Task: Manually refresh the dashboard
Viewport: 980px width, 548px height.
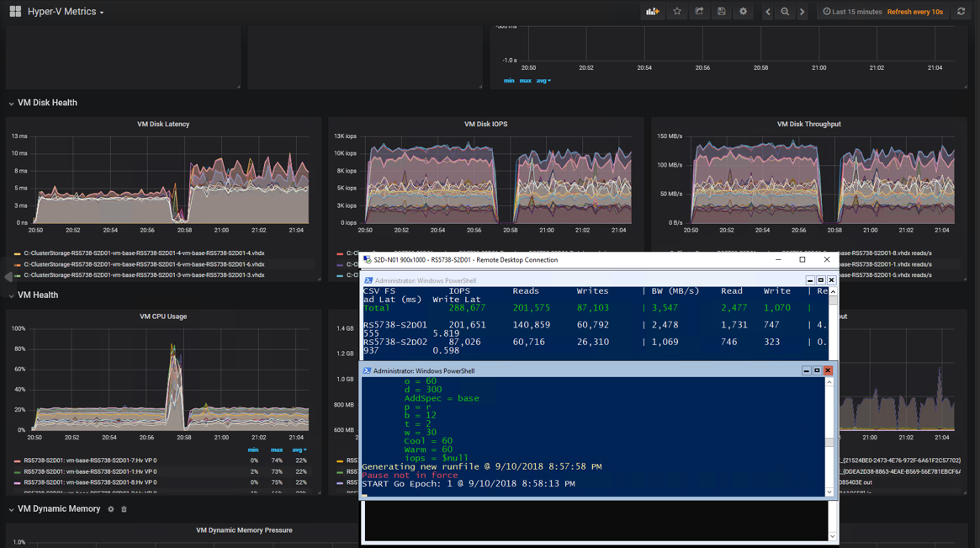Action: click(960, 11)
